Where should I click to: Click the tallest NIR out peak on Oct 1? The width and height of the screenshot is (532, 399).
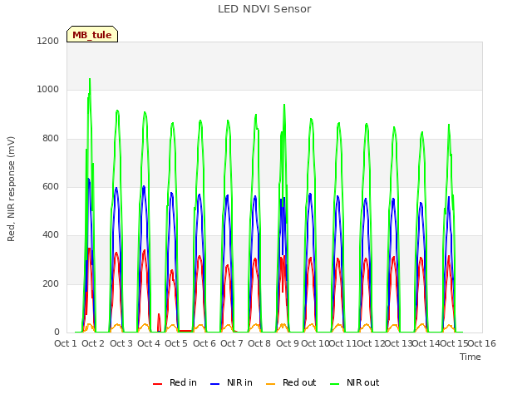click(90, 79)
